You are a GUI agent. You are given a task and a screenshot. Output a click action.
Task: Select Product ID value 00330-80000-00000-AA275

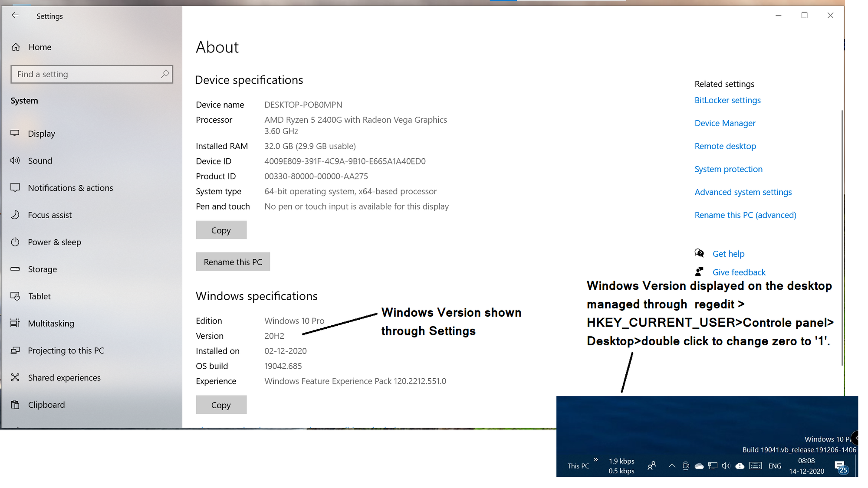[316, 176]
